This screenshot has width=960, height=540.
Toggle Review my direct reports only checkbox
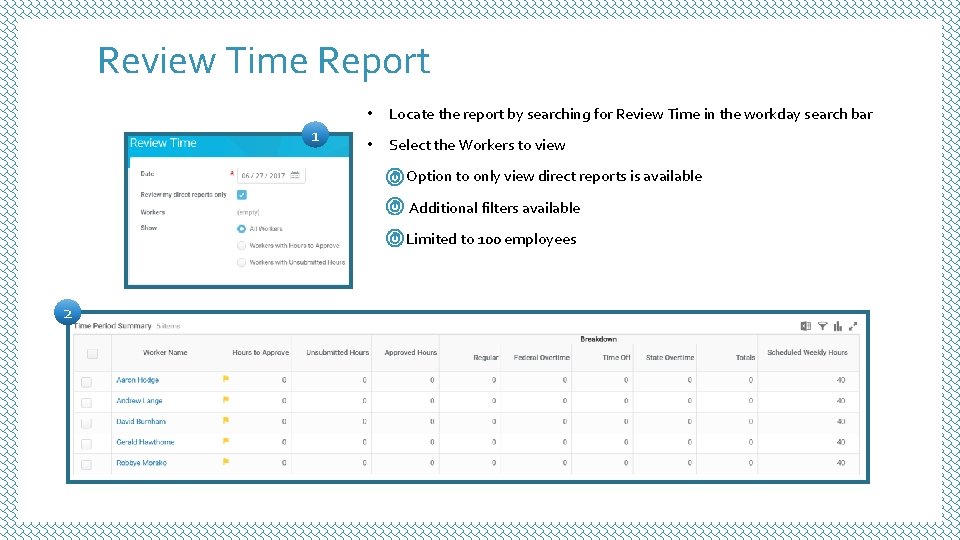coord(242,195)
